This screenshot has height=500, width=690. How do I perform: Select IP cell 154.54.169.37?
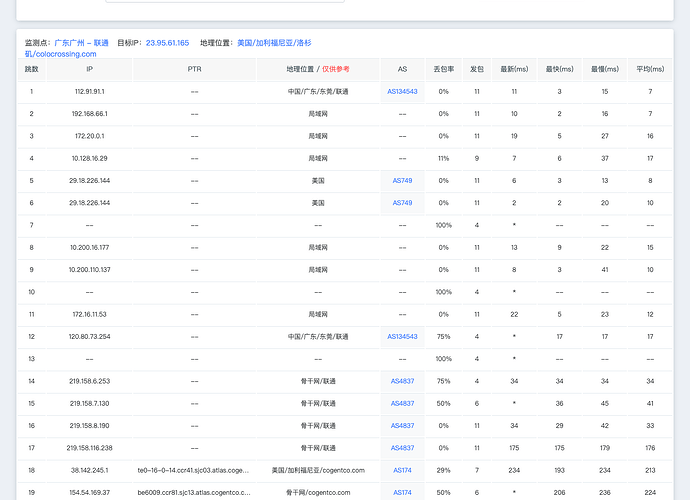tap(89, 493)
